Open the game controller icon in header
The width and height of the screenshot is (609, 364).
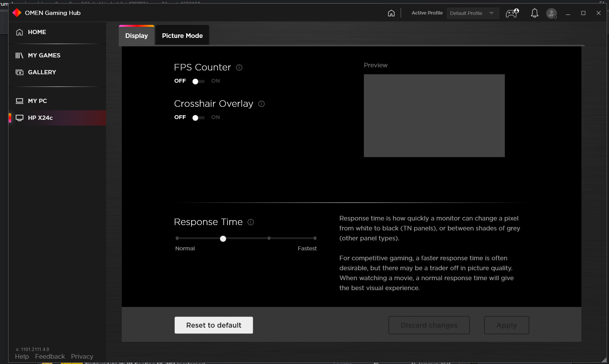[x=512, y=13]
